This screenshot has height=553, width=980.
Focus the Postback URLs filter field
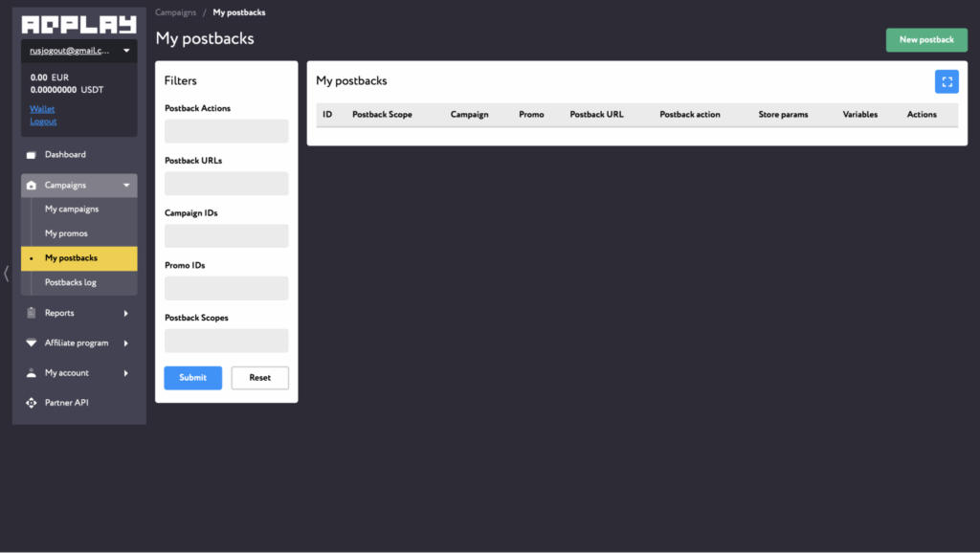pos(226,184)
